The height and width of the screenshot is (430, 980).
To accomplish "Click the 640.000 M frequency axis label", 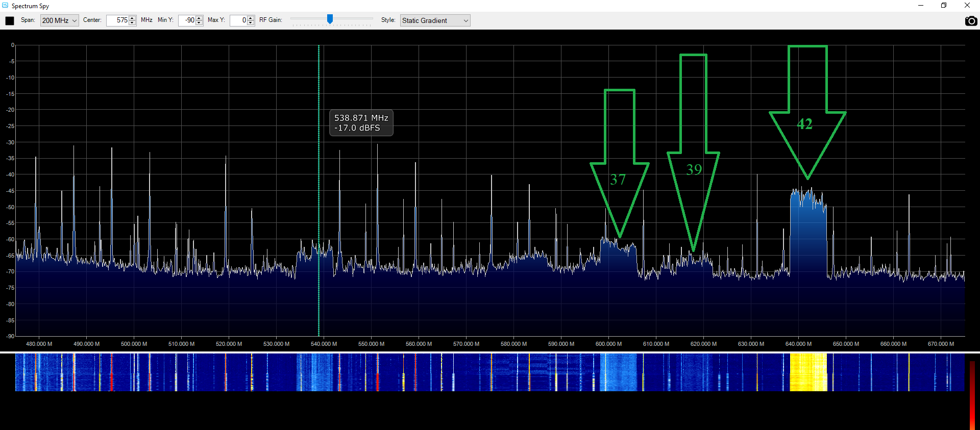I will (x=799, y=344).
